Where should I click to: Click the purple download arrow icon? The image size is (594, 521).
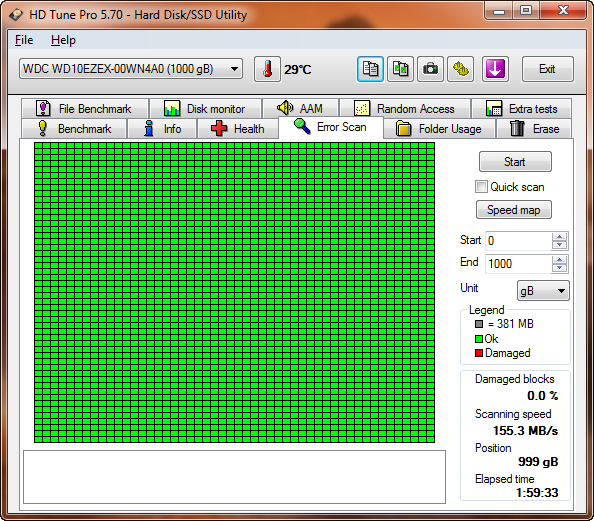[x=495, y=69]
